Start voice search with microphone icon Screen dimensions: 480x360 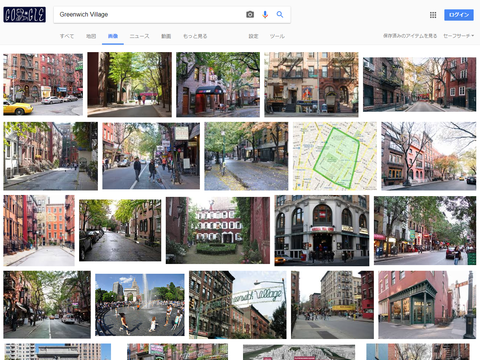pos(265,15)
